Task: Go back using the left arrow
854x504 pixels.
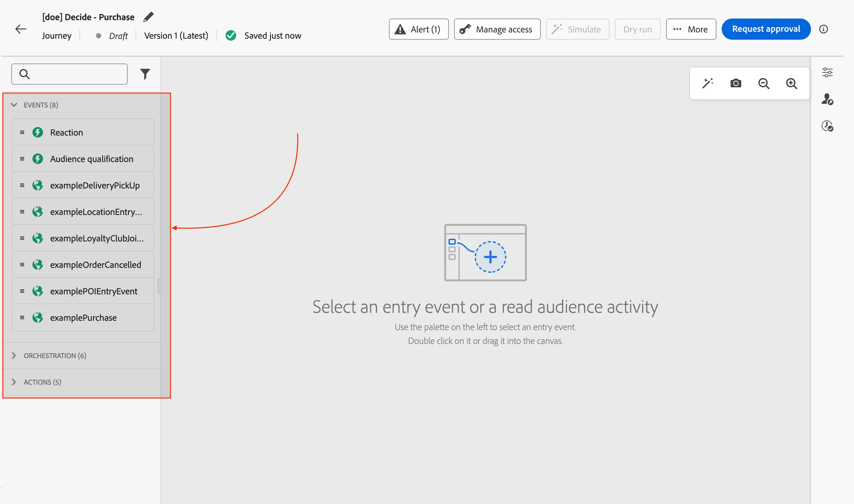Action: [21, 29]
